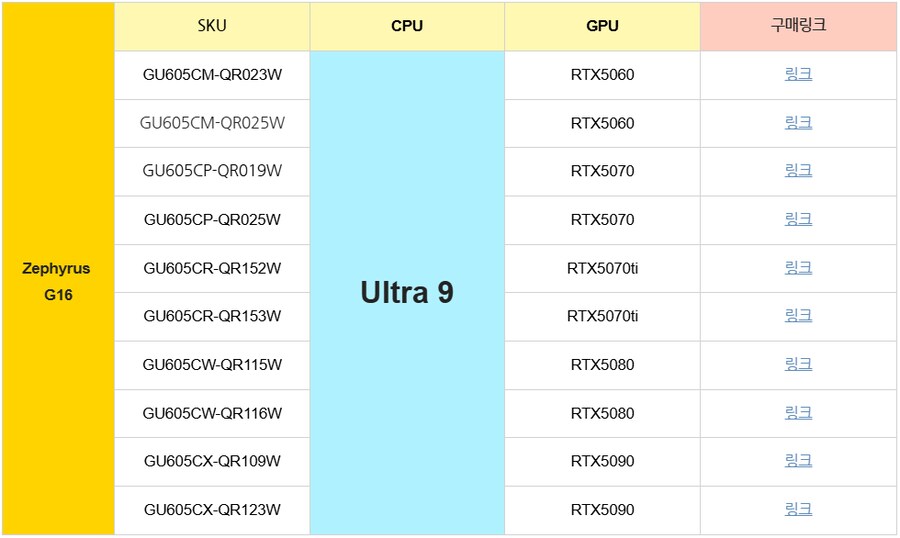The image size is (900, 538).
Task: Follow the link in the GU605CP-QR019W row
Action: point(798,170)
